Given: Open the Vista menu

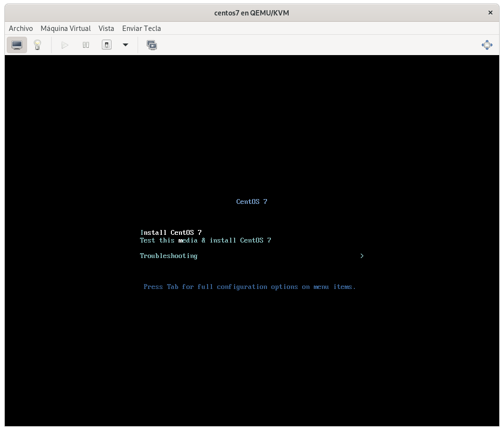Looking at the screenshot, I should [x=106, y=29].
